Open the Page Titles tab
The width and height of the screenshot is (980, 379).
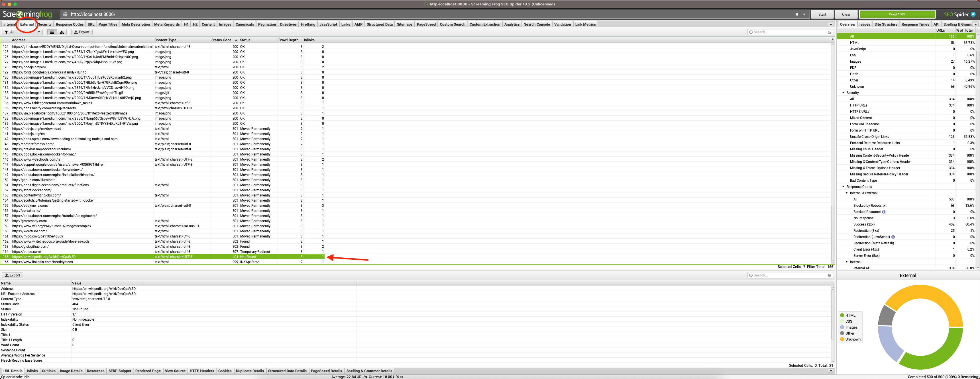click(108, 24)
